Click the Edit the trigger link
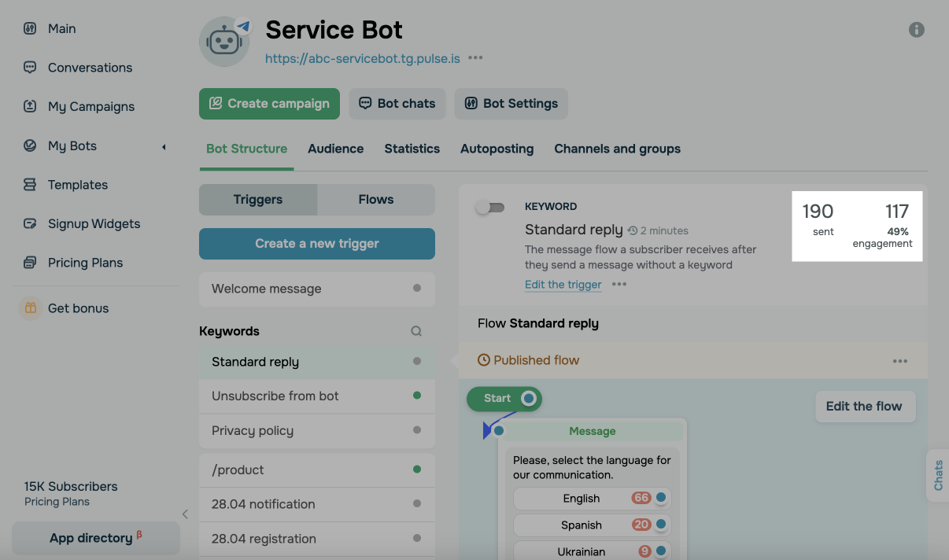The width and height of the screenshot is (949, 560). 563,285
